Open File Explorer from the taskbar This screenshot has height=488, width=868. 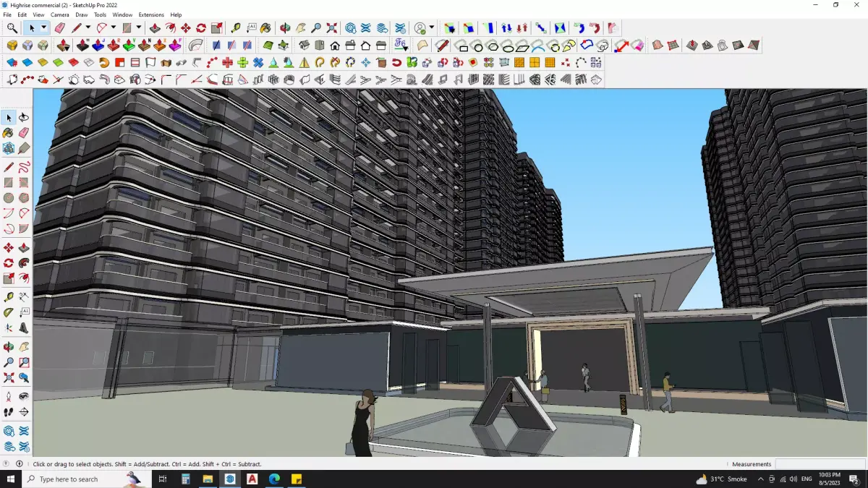click(208, 479)
